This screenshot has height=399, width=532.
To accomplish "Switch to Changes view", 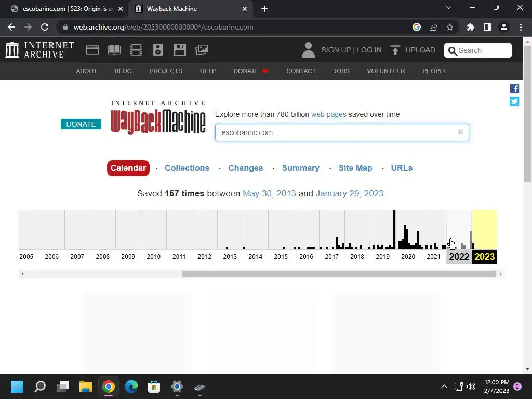I will (245, 168).
